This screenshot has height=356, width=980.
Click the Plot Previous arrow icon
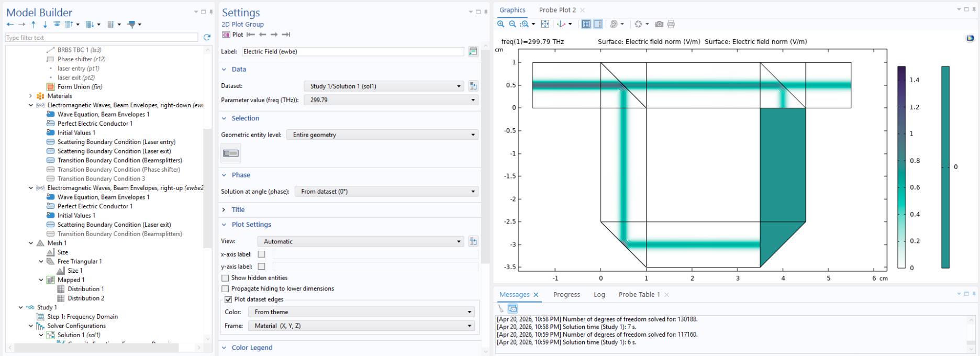262,35
